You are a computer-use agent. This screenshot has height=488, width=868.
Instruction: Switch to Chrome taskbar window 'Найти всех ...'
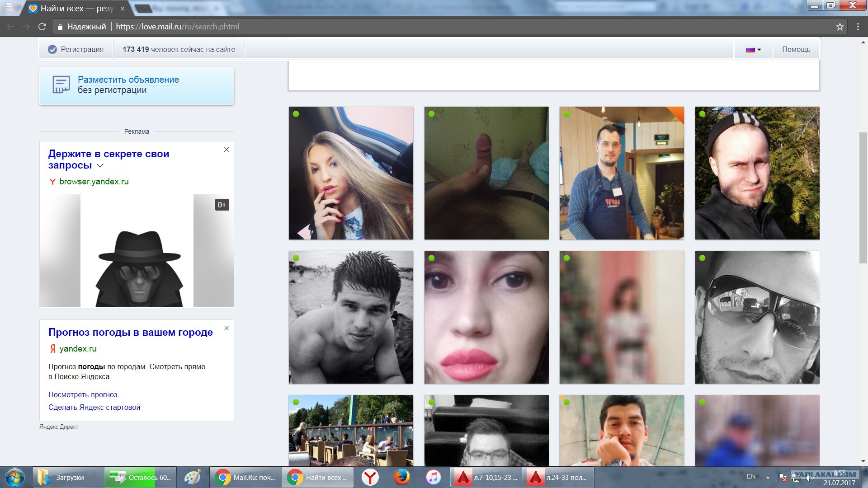pos(317,477)
